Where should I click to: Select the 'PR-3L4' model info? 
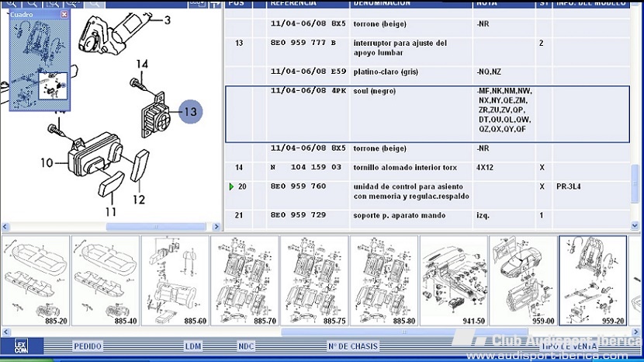pyautogui.click(x=569, y=186)
